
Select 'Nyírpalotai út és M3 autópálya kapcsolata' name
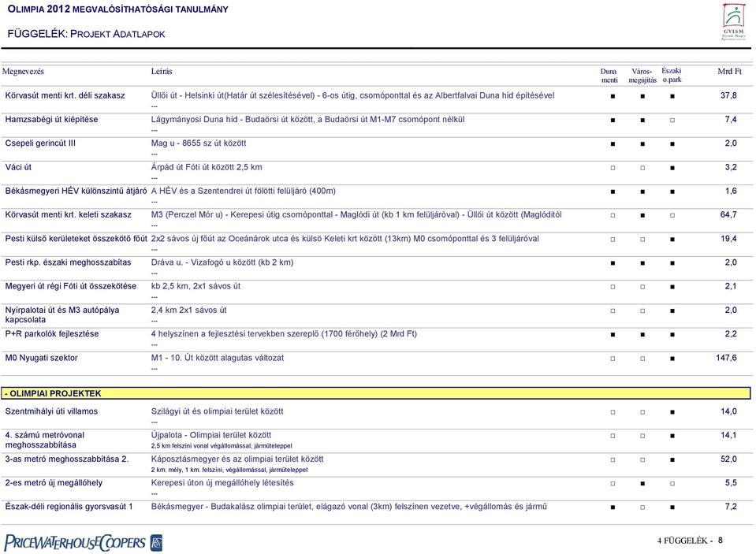(62, 315)
